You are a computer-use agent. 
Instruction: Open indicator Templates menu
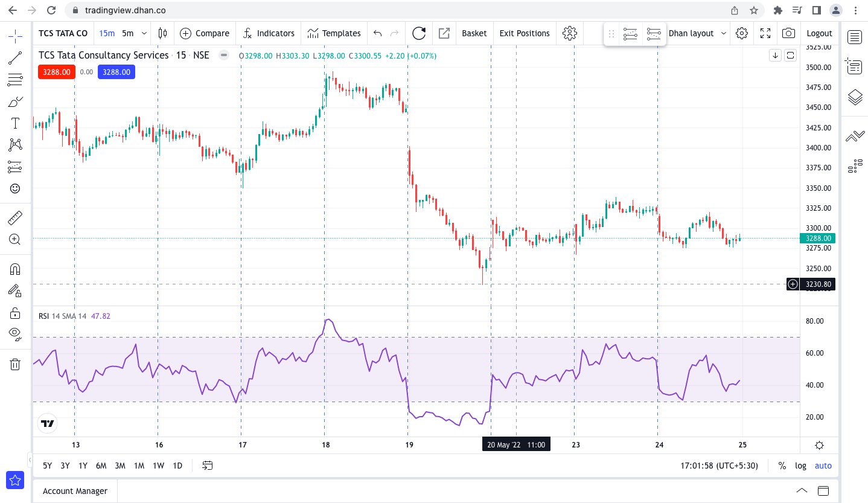pyautogui.click(x=334, y=33)
